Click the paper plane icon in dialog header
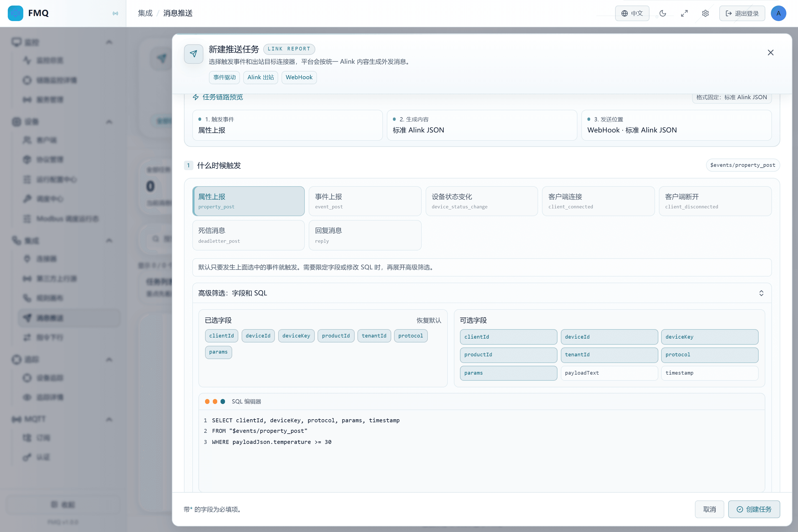Image resolution: width=798 pixels, height=532 pixels. click(x=193, y=53)
